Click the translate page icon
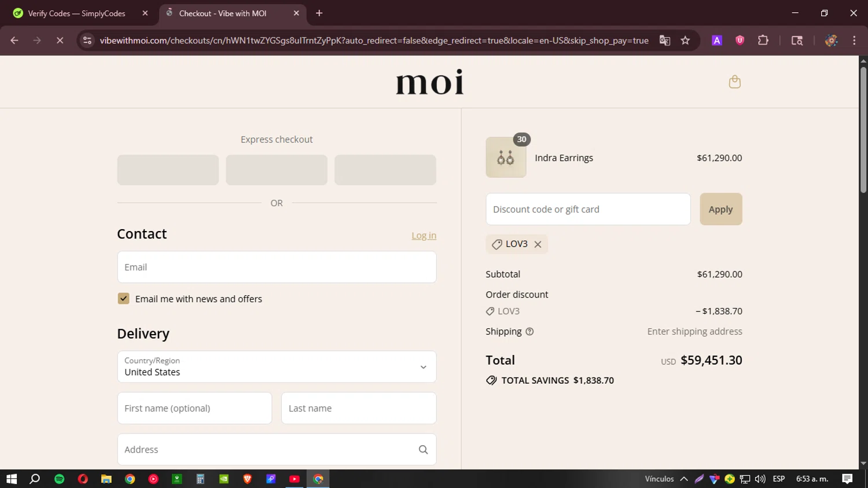This screenshot has height=488, width=868. click(x=664, y=41)
